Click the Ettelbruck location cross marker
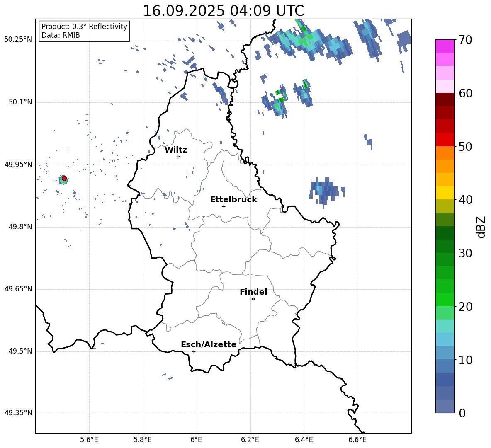The width and height of the screenshot is (491, 448). pos(224,206)
